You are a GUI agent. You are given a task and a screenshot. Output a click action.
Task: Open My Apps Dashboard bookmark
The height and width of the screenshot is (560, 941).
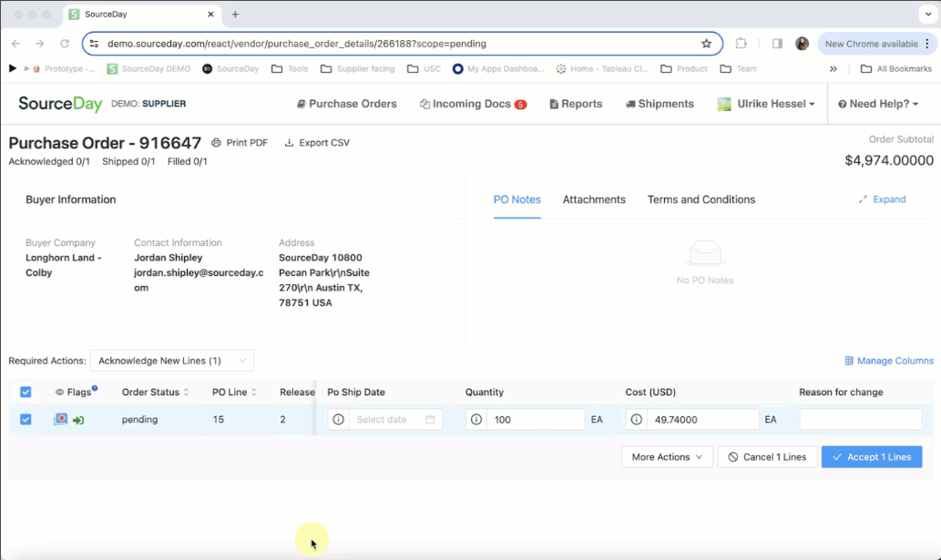[498, 69]
